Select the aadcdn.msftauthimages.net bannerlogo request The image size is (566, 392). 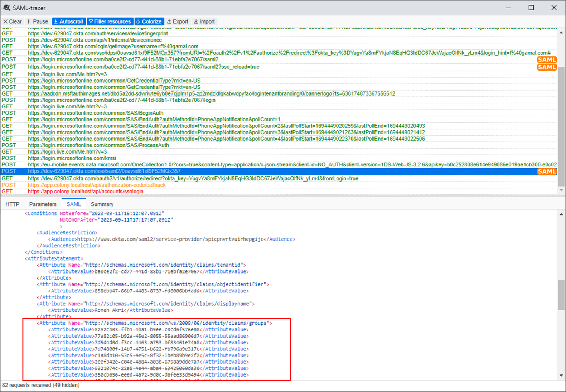pos(279,93)
